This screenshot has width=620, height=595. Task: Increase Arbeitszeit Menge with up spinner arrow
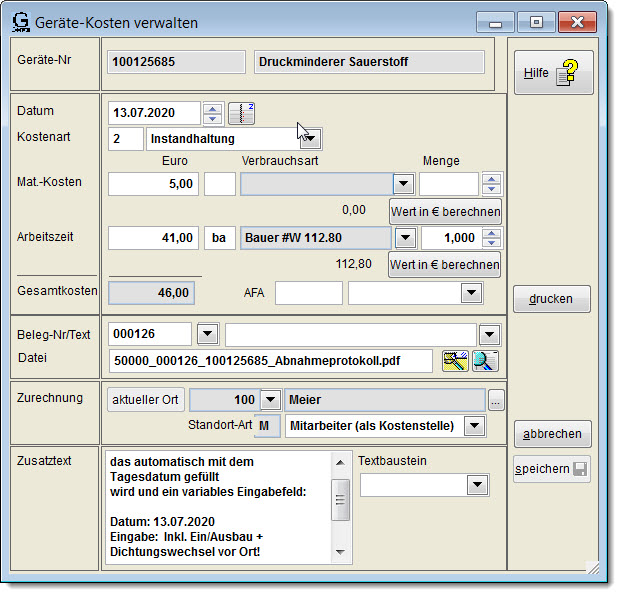(x=491, y=232)
